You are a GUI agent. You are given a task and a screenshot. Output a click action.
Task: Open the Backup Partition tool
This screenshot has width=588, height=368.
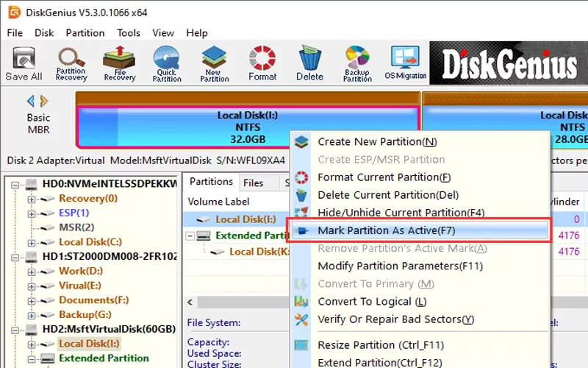[x=357, y=64]
